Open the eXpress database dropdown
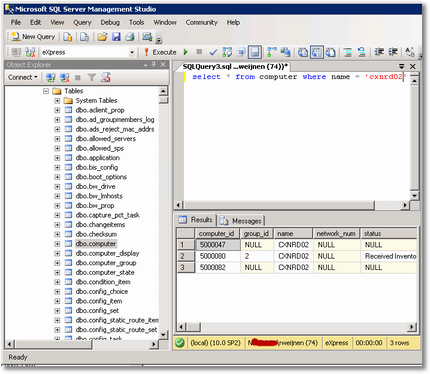The height and width of the screenshot is (374, 430). click(132, 52)
